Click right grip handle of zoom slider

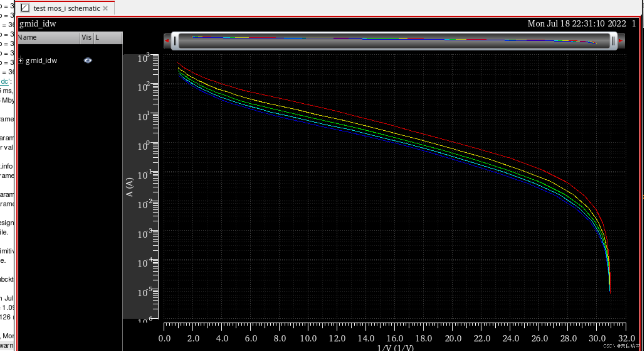coord(613,41)
